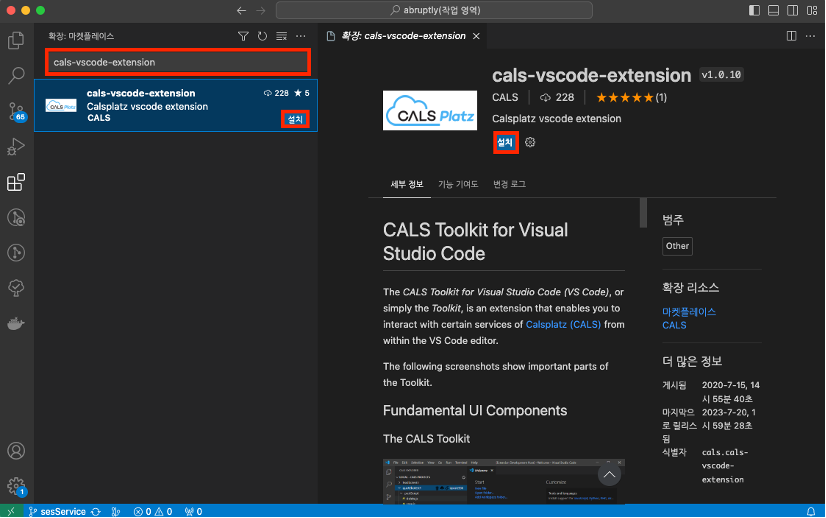The height and width of the screenshot is (518, 826).
Task: Open the Explorer view in activity bar
Action: point(16,40)
